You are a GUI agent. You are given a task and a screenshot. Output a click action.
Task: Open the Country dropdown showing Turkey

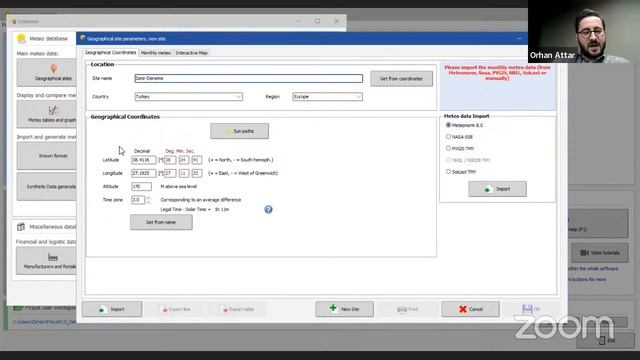click(189, 97)
